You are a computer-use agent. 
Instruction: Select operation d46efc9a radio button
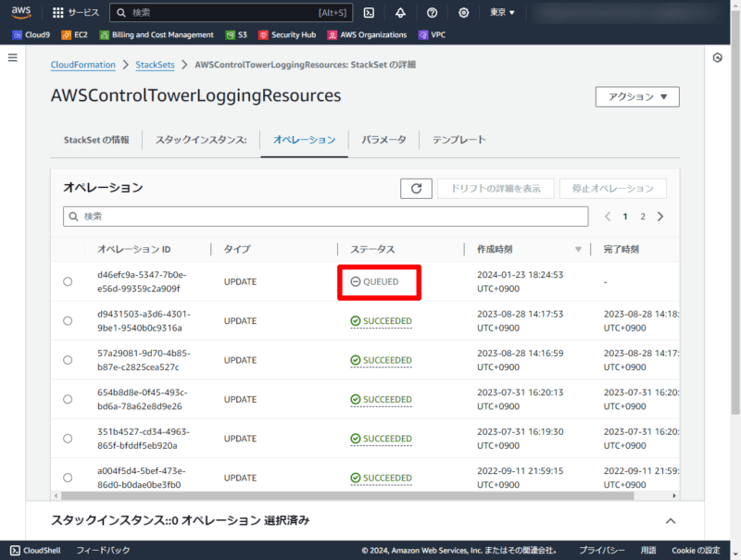point(68,281)
